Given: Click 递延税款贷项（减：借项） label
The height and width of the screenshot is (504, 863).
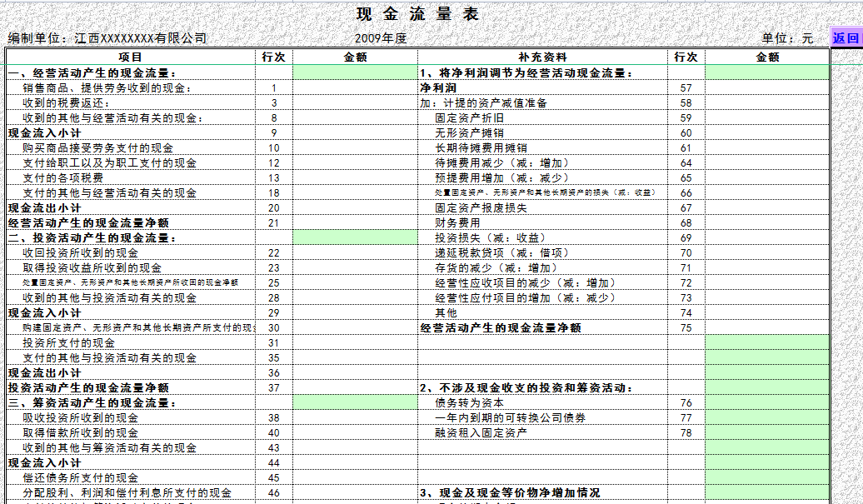Looking at the screenshot, I should (501, 252).
